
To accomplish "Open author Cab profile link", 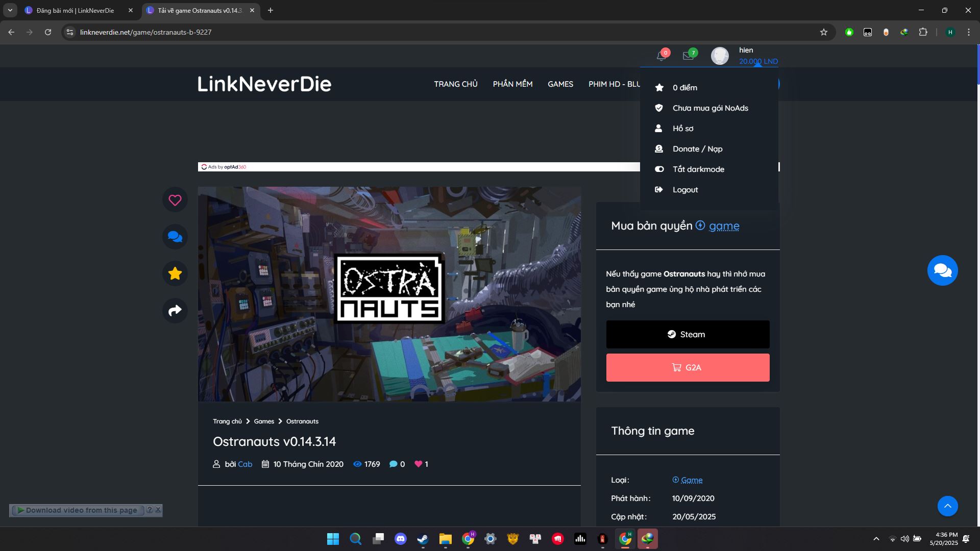I will click(245, 464).
